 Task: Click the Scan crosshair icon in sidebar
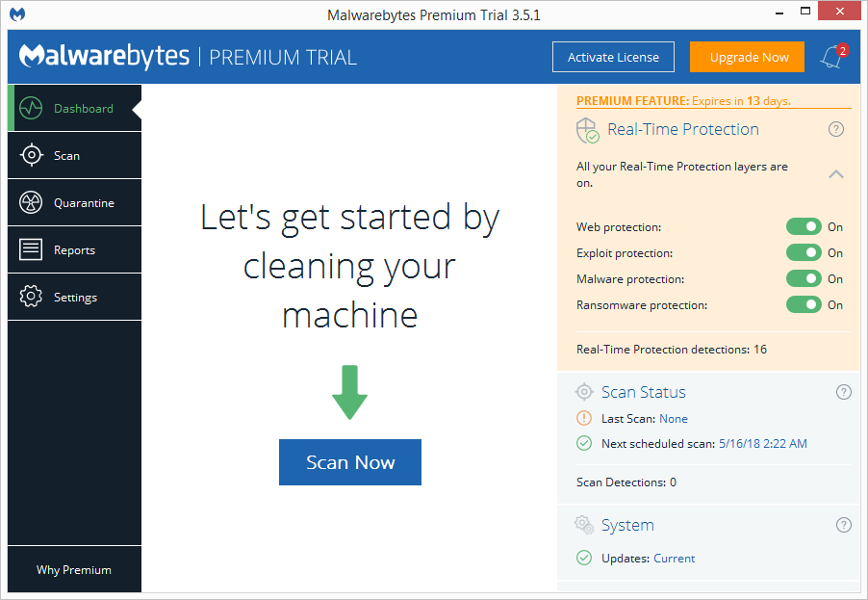pos(31,155)
